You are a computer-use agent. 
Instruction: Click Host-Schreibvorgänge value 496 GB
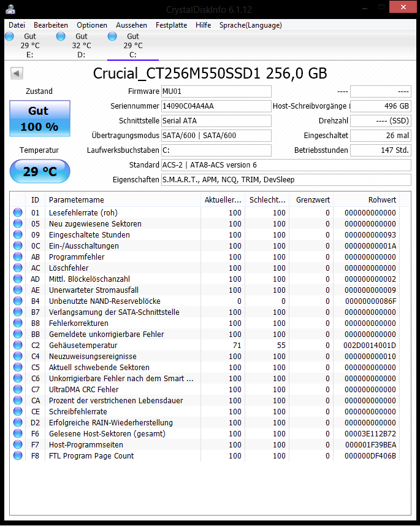pos(381,106)
